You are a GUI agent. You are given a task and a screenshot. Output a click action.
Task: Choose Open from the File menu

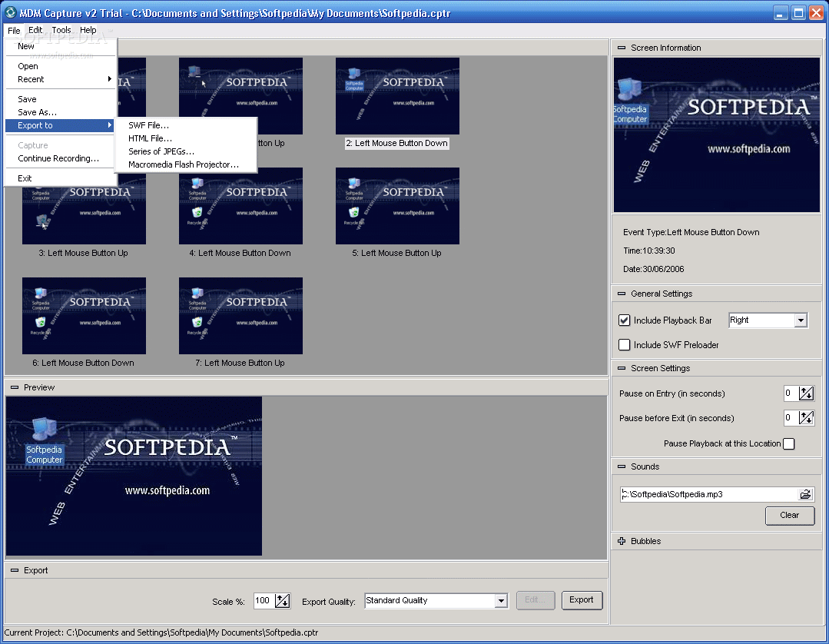click(x=60, y=66)
